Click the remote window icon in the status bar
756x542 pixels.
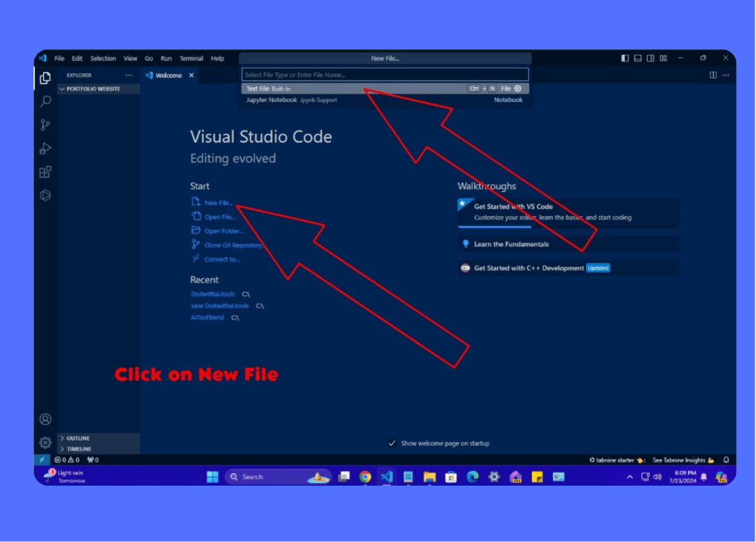[x=42, y=459]
